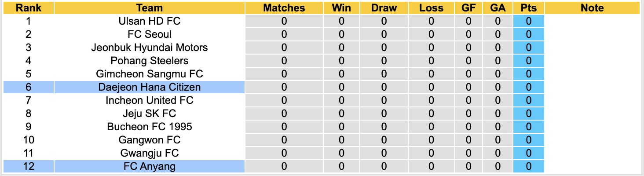Click highlighted Daejeon Hana Citizen row
The width and height of the screenshot is (644, 176).
coord(150,87)
